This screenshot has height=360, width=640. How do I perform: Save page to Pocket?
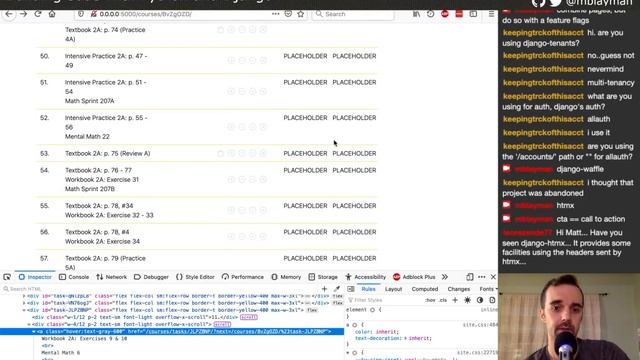click(x=288, y=14)
